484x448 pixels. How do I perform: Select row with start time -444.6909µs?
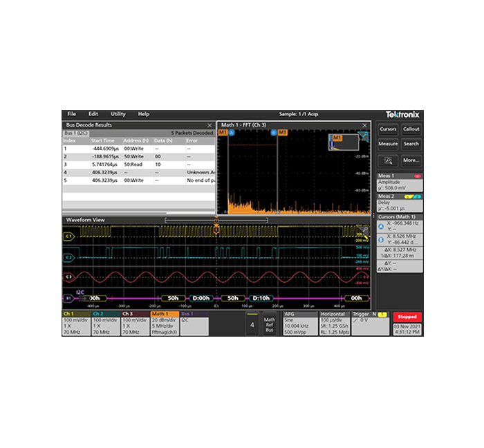138,149
